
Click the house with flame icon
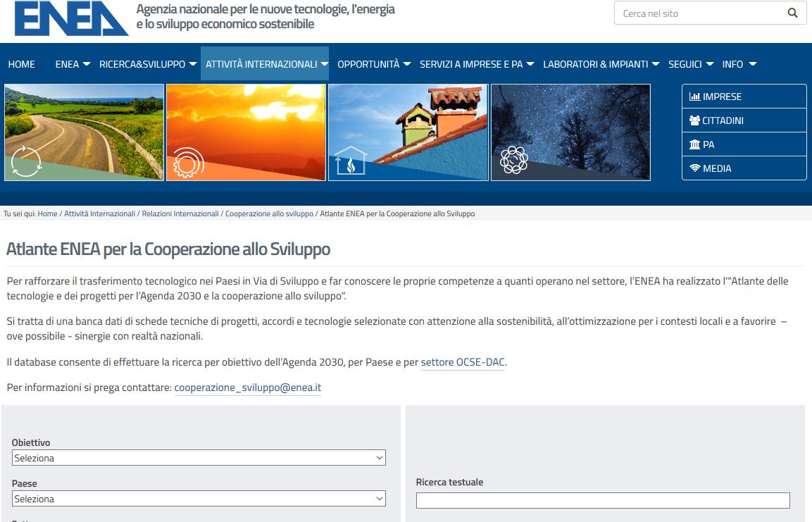tap(351, 161)
